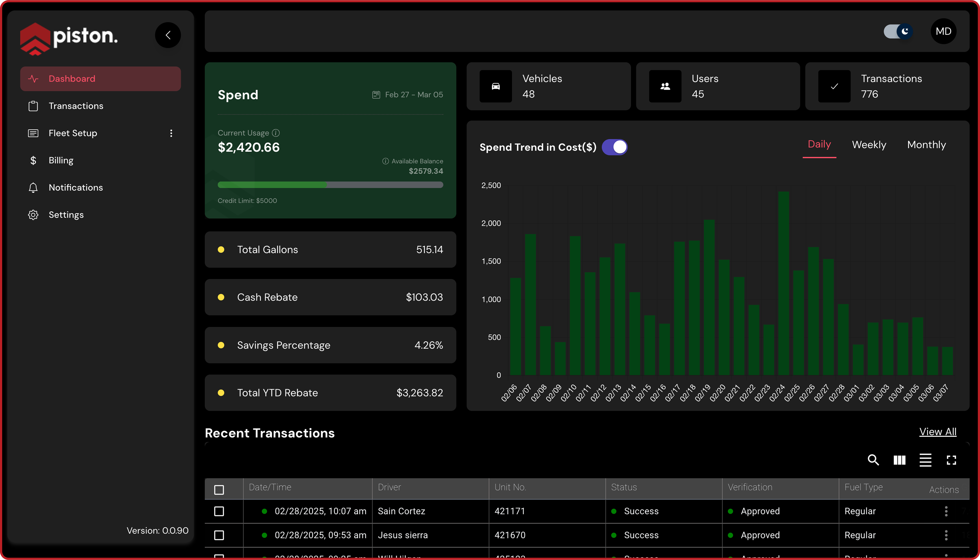Open Dashboard in the sidebar

100,79
